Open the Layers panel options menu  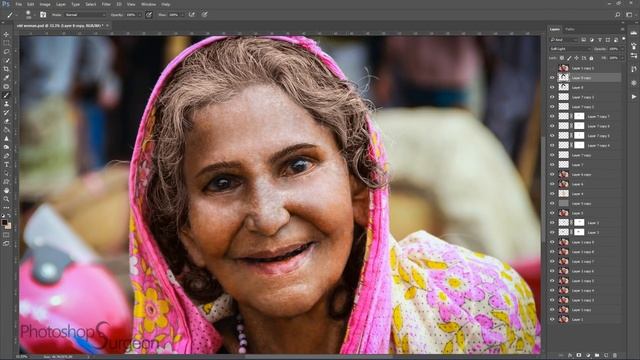622,29
